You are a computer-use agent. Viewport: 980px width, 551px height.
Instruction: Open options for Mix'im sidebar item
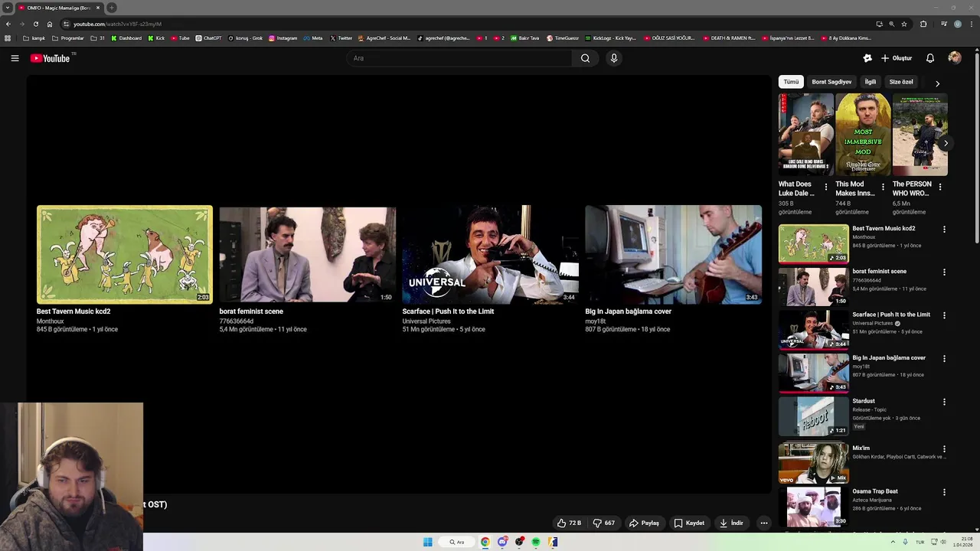[x=944, y=449]
